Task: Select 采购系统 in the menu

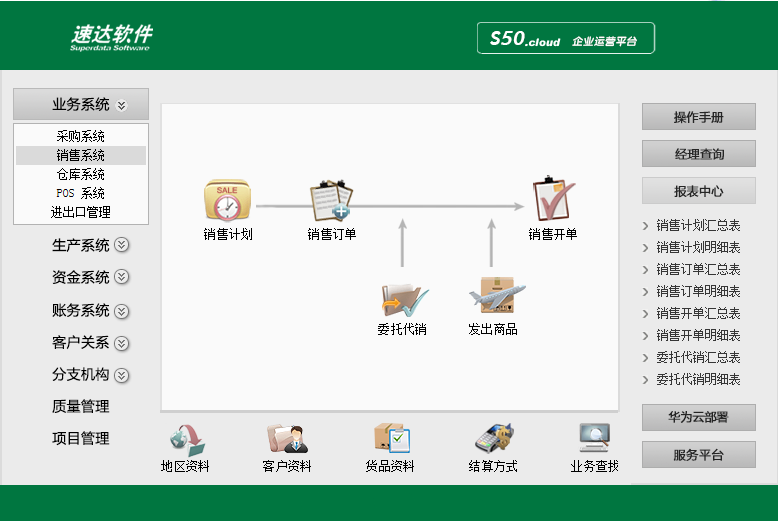Action: [81, 136]
